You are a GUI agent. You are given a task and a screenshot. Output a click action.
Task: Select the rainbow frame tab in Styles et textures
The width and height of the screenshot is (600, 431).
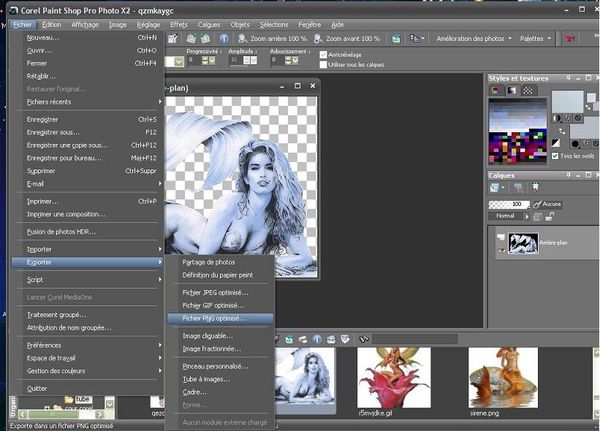[512, 90]
